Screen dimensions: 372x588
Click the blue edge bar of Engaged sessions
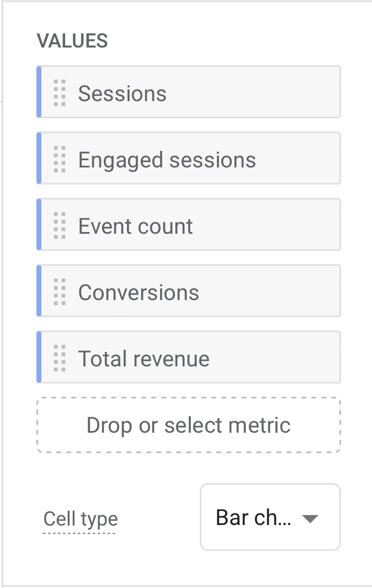coord(39,158)
